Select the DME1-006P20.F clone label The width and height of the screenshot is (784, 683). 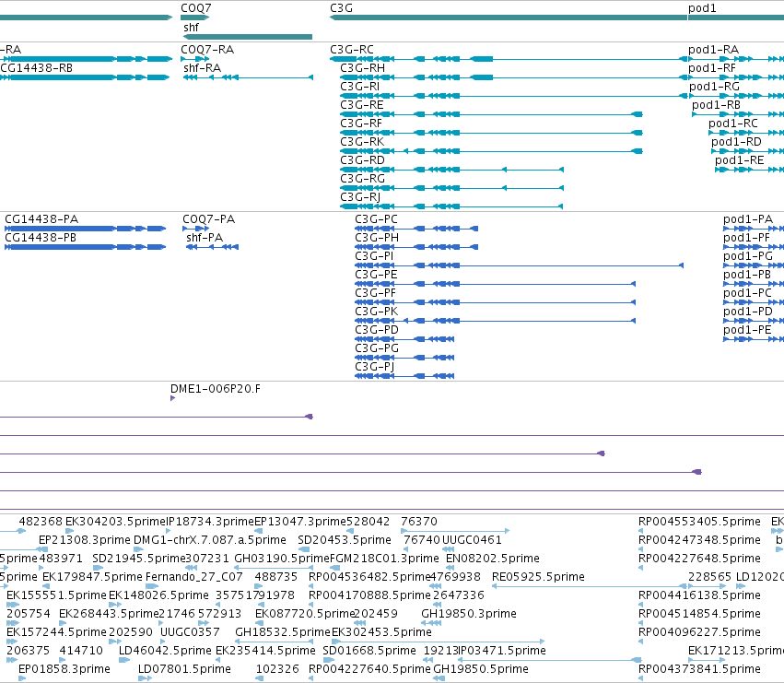click(x=216, y=389)
